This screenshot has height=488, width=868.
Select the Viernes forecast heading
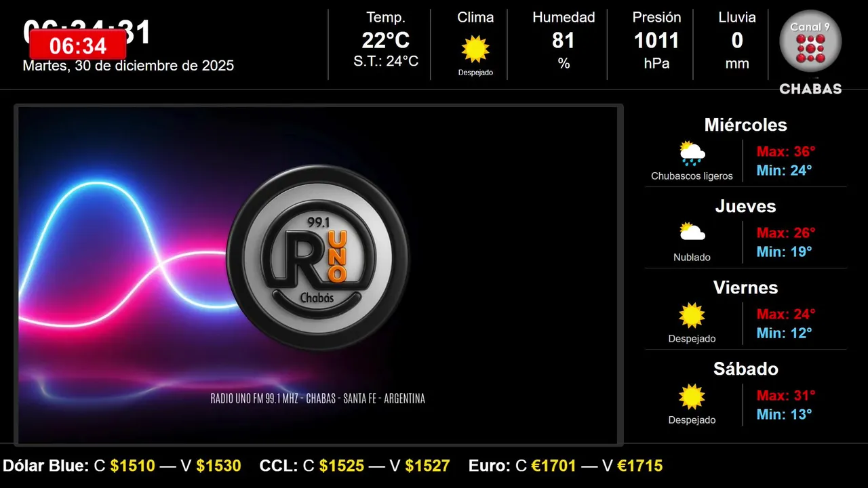pos(746,287)
